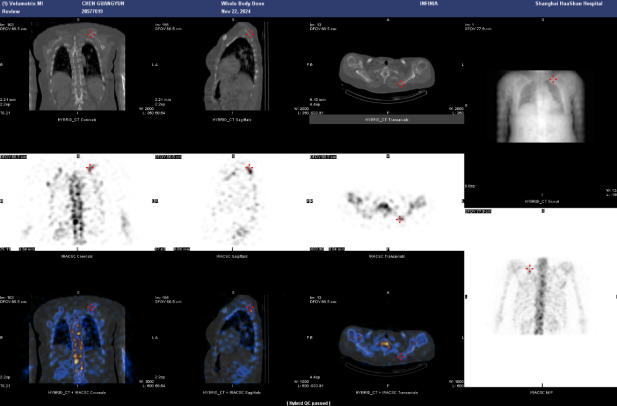Click the red crosshair on the IRACSC coronal image
This screenshot has height=406, width=617.
(x=90, y=168)
